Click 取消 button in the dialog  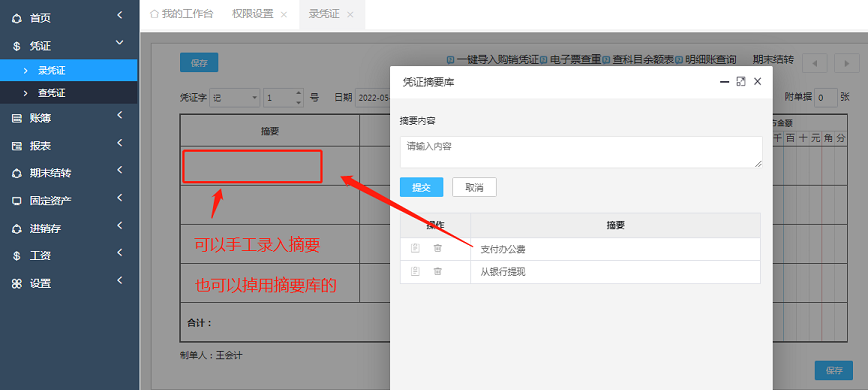point(474,188)
